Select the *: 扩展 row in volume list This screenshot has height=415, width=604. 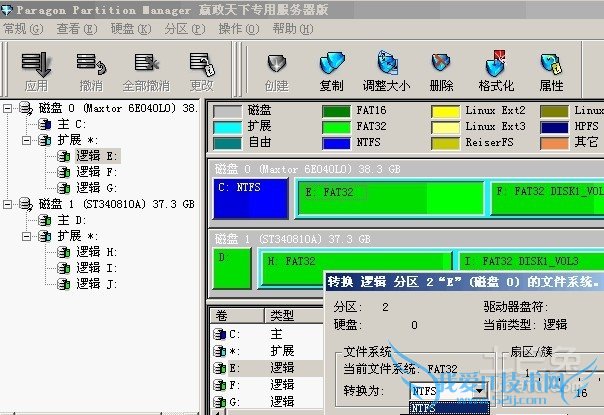click(267, 351)
